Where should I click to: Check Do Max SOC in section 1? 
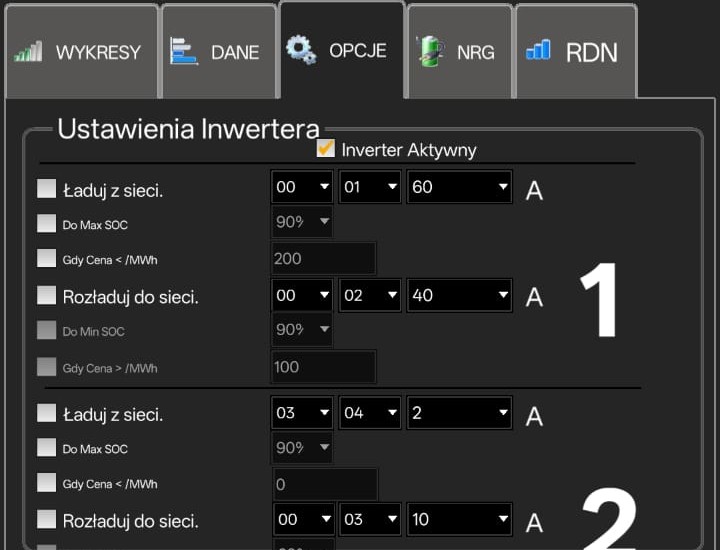46,223
